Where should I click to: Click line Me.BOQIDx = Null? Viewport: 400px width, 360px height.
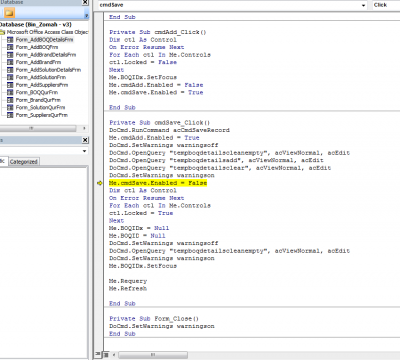click(139, 228)
